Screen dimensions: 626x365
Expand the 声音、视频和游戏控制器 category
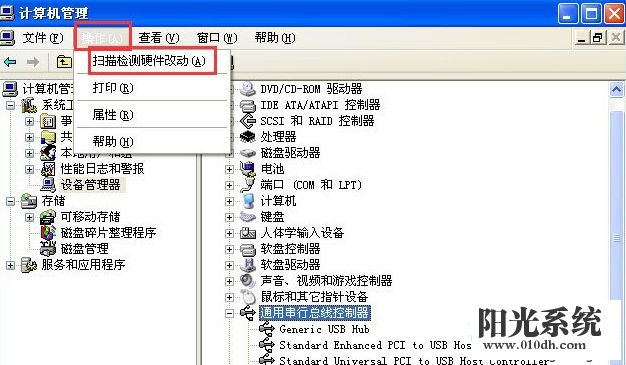(229, 281)
